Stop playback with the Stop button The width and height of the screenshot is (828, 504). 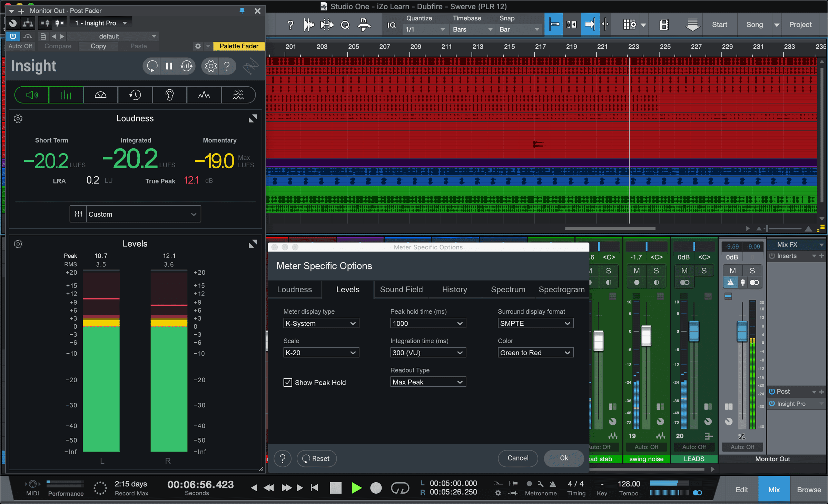tap(336, 488)
